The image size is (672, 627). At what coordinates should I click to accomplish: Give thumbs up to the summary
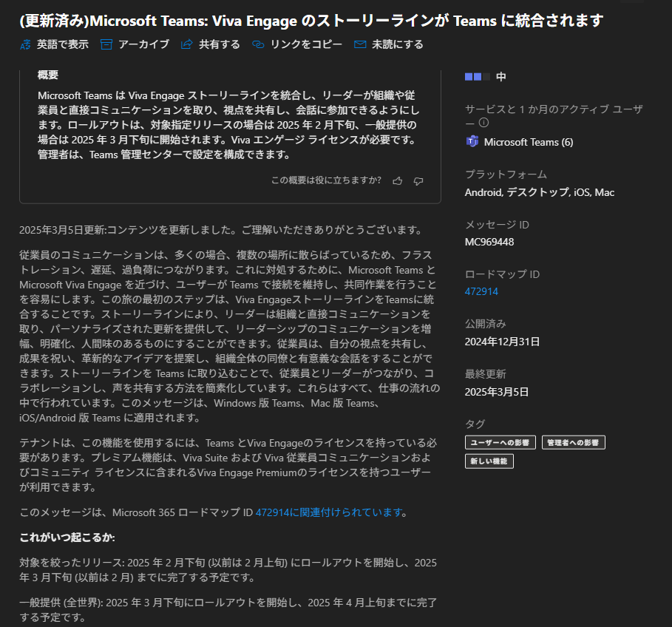click(398, 181)
